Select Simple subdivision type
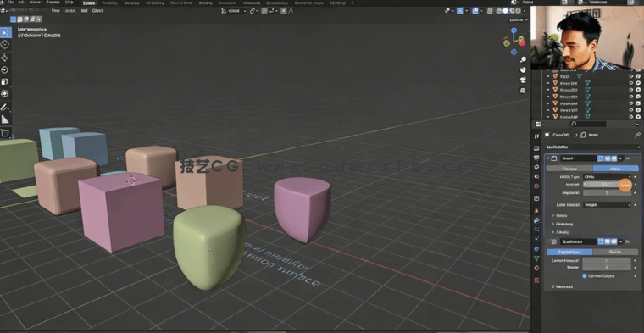This screenshot has width=644, height=333. pyautogui.click(x=615, y=252)
